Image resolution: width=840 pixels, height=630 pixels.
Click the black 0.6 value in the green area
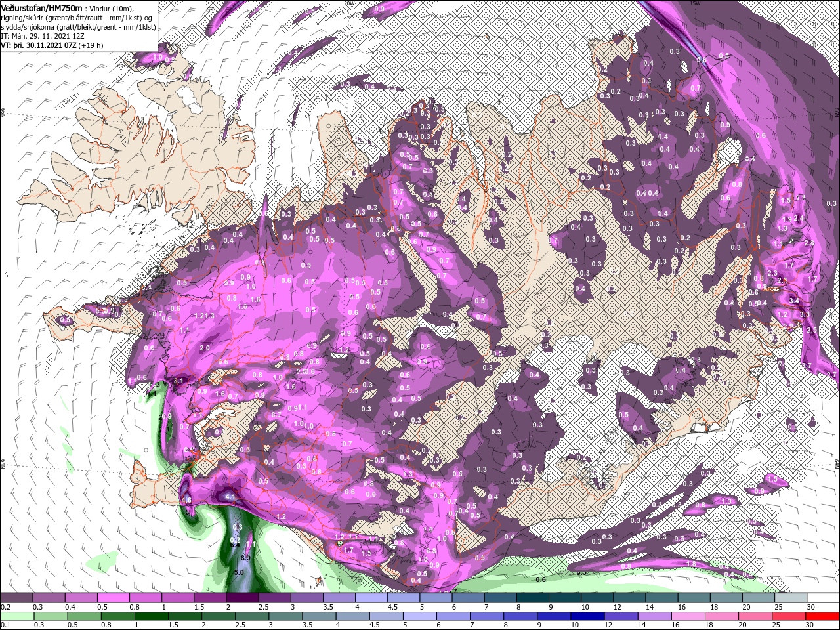click(541, 579)
